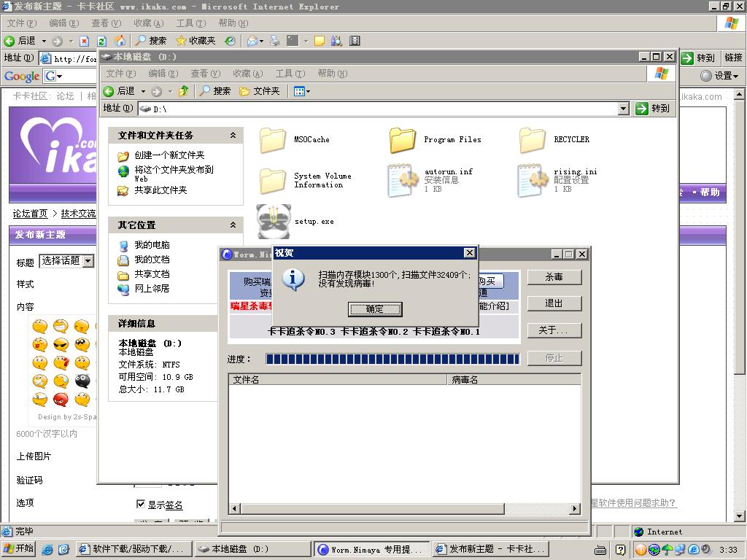747x560 pixels.
Task: Click IE 收藏夹 favorites star button
Action: 196,41
